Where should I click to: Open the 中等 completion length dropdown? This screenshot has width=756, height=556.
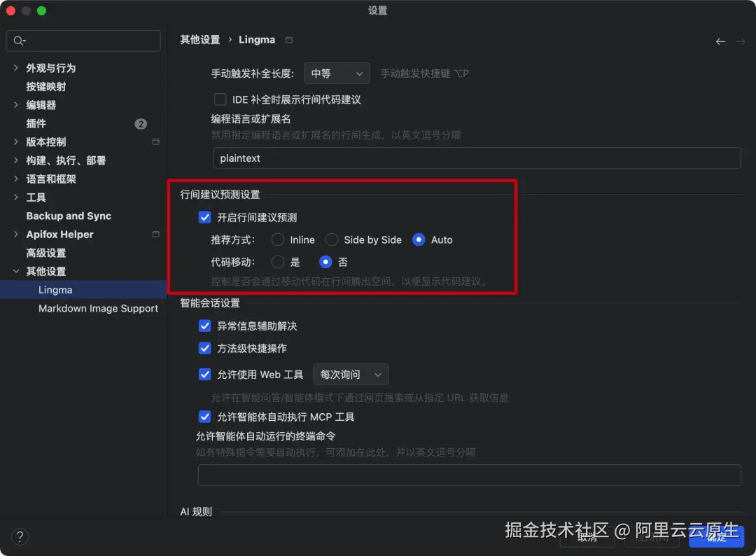(337, 73)
